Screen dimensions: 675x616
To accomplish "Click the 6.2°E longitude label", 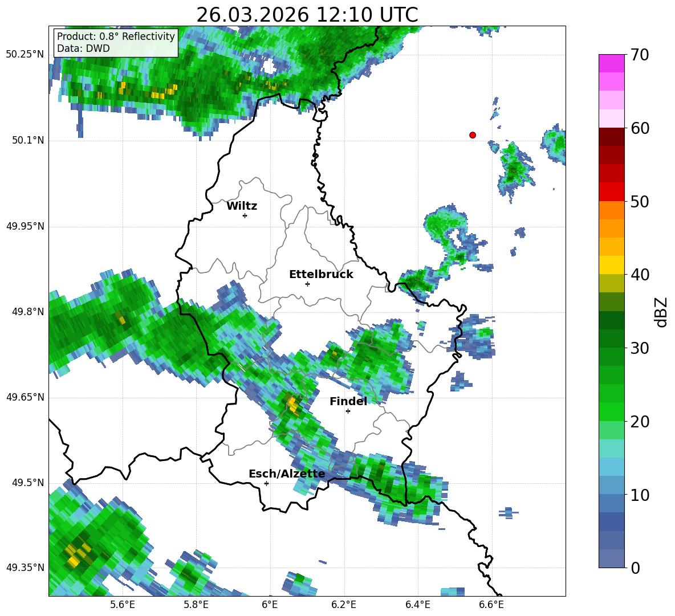I will [344, 605].
